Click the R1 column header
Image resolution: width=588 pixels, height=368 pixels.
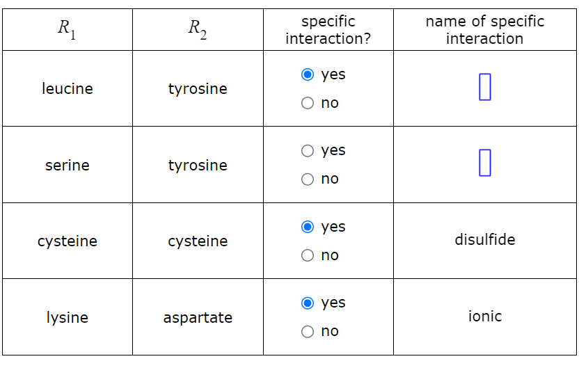tap(67, 30)
